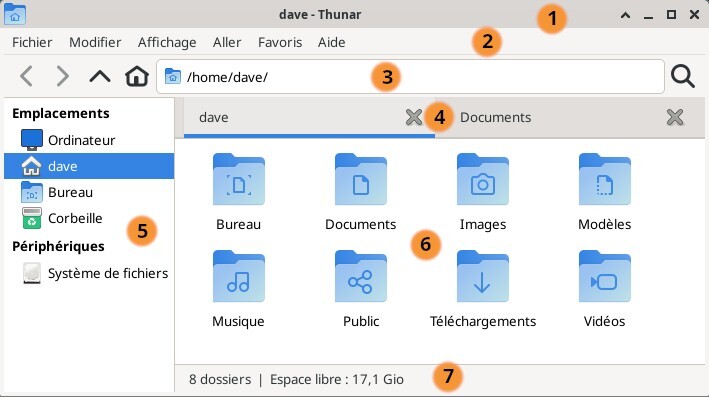Close the dave tab
The width and height of the screenshot is (709, 397).
(x=413, y=118)
